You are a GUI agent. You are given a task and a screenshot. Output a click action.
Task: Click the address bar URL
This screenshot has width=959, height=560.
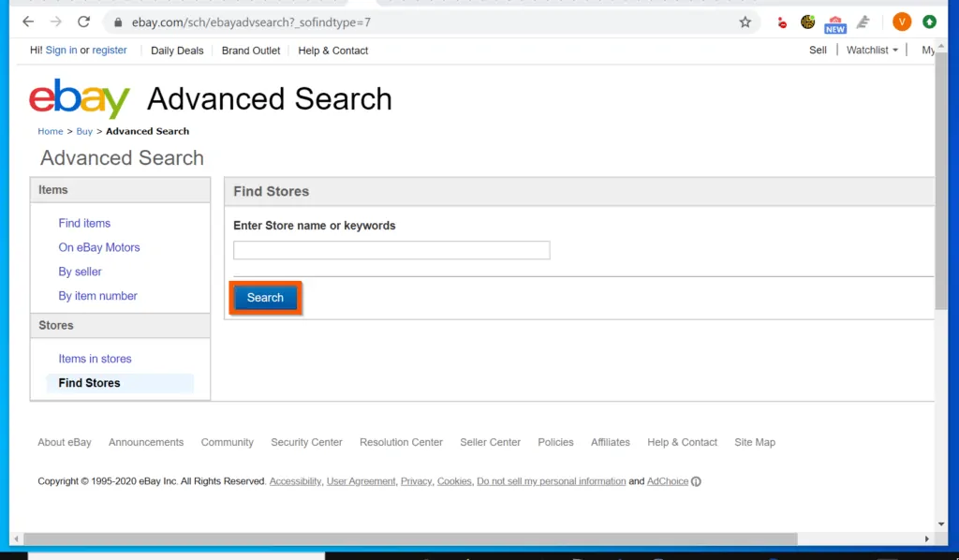pos(251,22)
